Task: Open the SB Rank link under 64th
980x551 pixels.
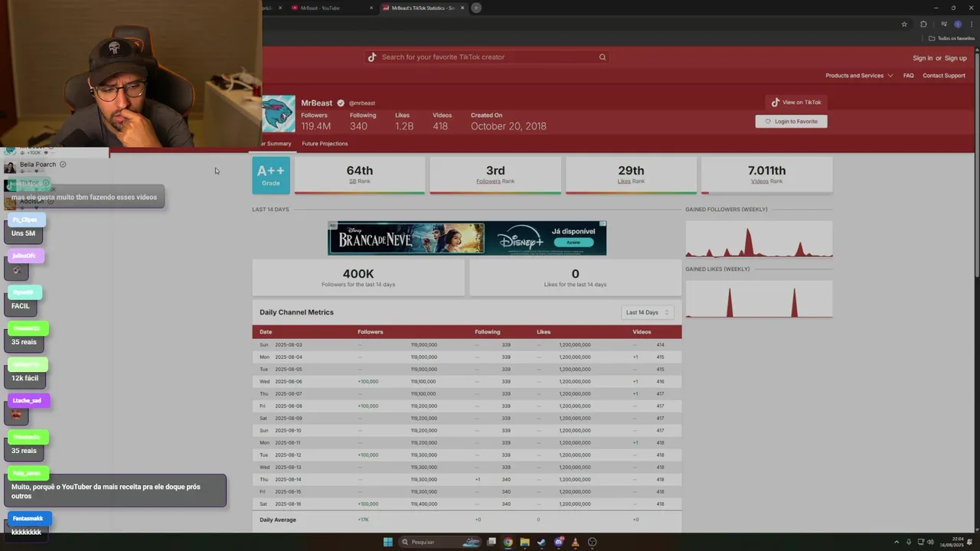Action: point(359,181)
